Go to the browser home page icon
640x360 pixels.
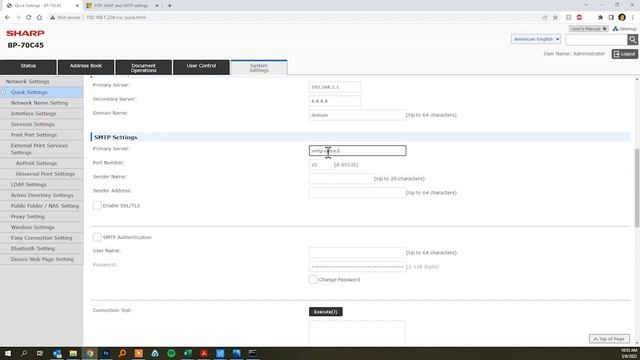coord(39,18)
